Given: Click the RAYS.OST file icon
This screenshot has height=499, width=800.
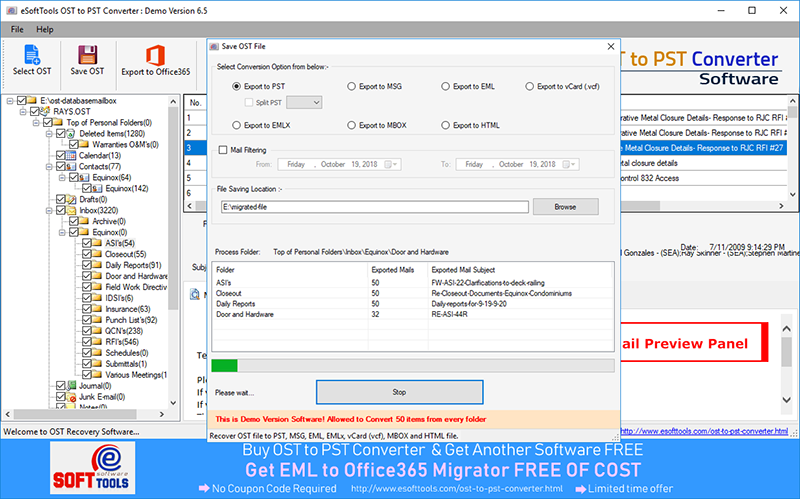Looking at the screenshot, I should (x=45, y=111).
